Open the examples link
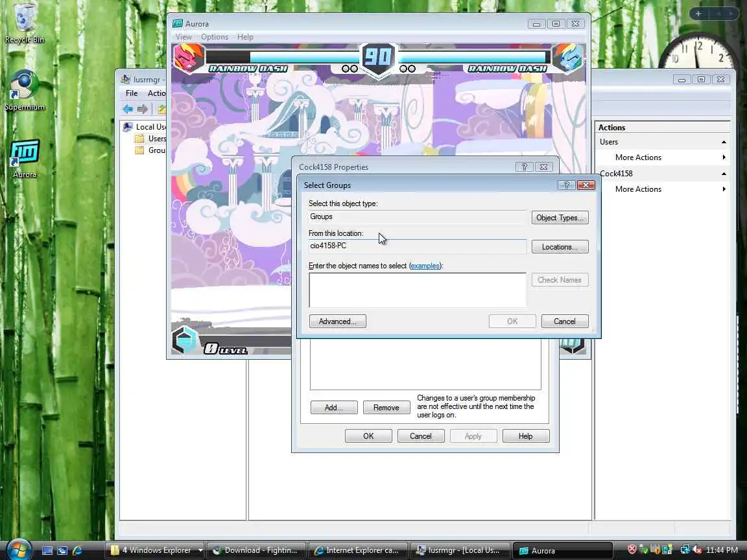The width and height of the screenshot is (747, 560). click(x=425, y=266)
